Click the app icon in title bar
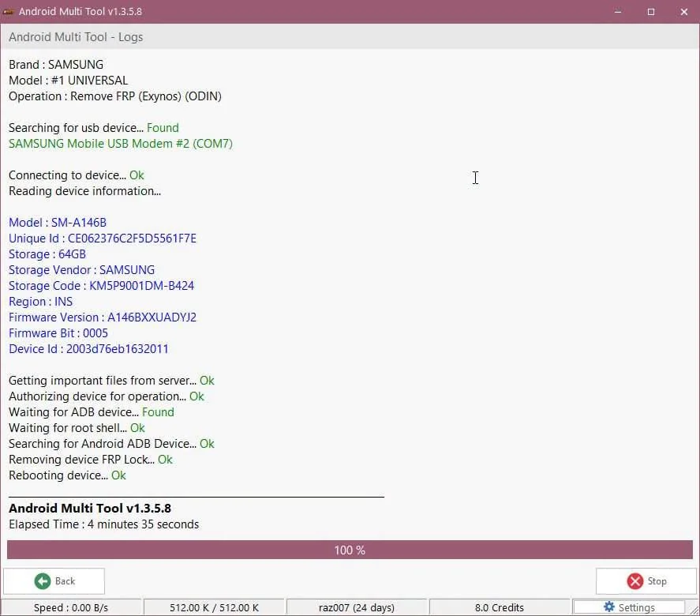This screenshot has height=616, width=700. point(8,12)
